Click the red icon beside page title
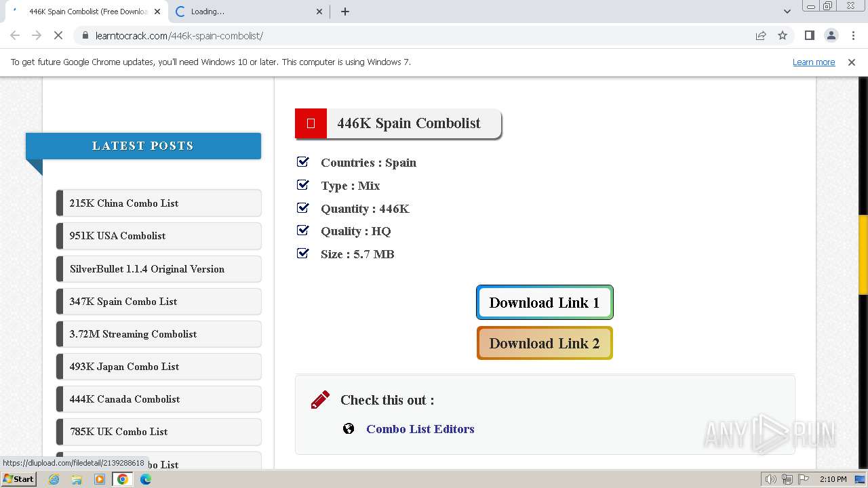 [311, 123]
